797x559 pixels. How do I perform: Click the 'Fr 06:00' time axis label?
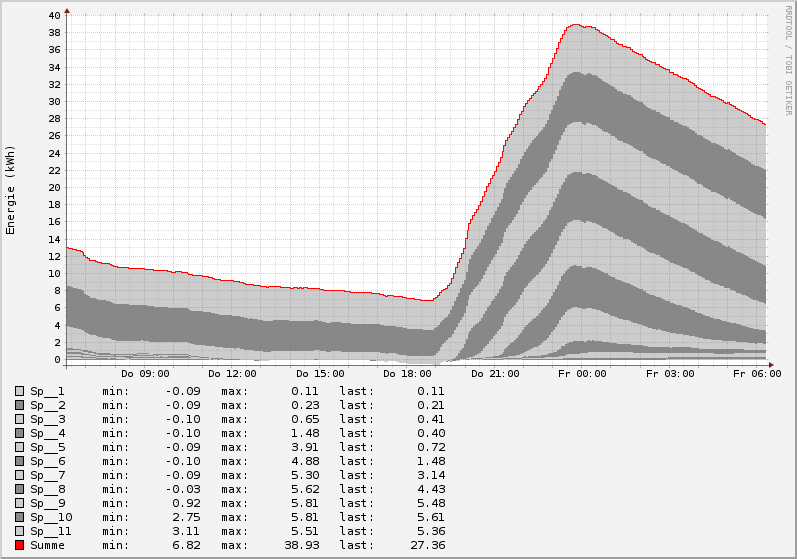(x=756, y=373)
